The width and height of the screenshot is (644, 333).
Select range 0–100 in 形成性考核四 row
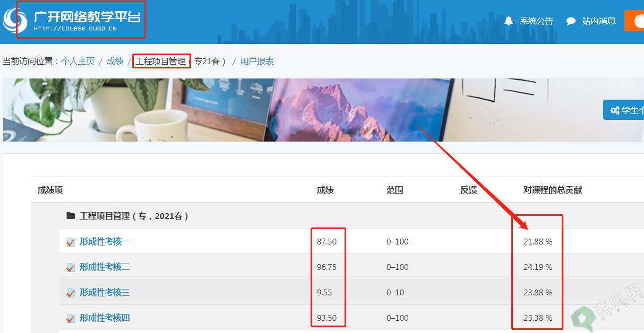[x=398, y=318]
